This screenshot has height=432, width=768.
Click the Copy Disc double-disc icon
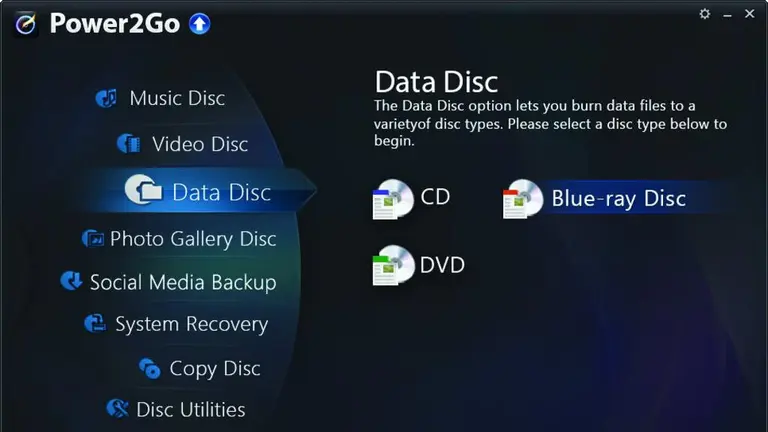click(x=149, y=368)
